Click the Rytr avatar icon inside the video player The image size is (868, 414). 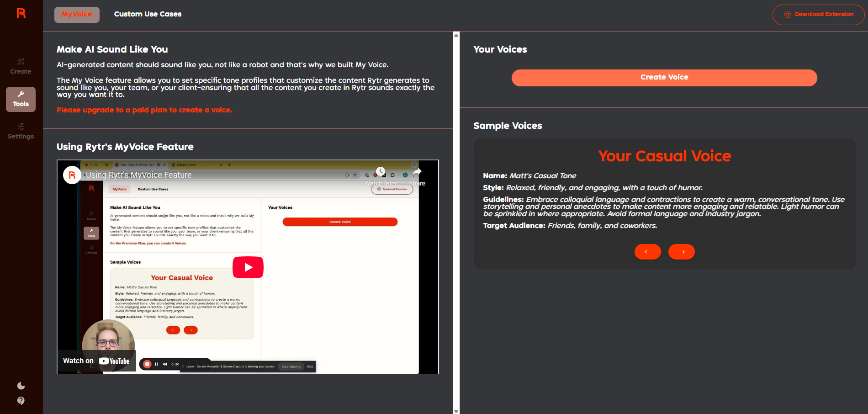[72, 175]
